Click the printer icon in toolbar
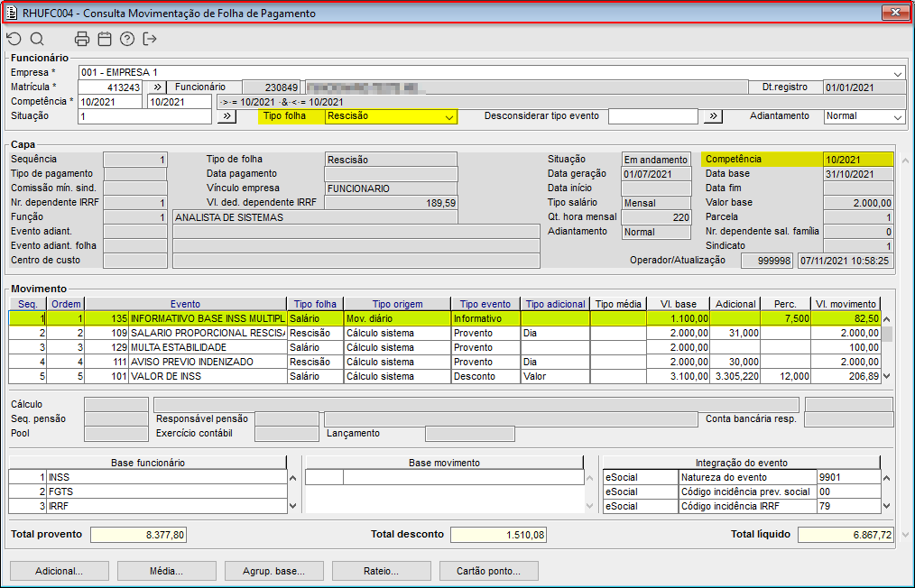The height and width of the screenshot is (588, 915). tap(82, 39)
